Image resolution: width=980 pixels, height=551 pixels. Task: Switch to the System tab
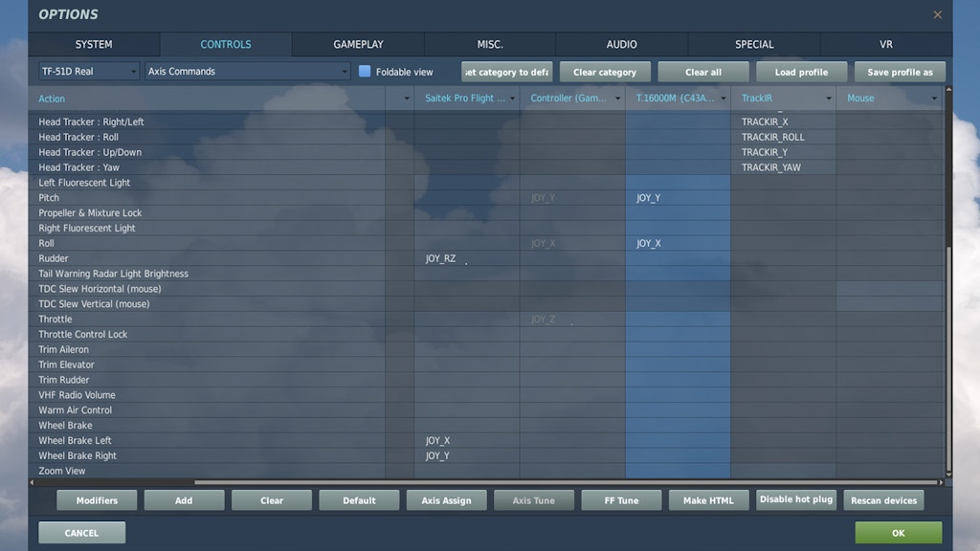pyautogui.click(x=94, y=44)
